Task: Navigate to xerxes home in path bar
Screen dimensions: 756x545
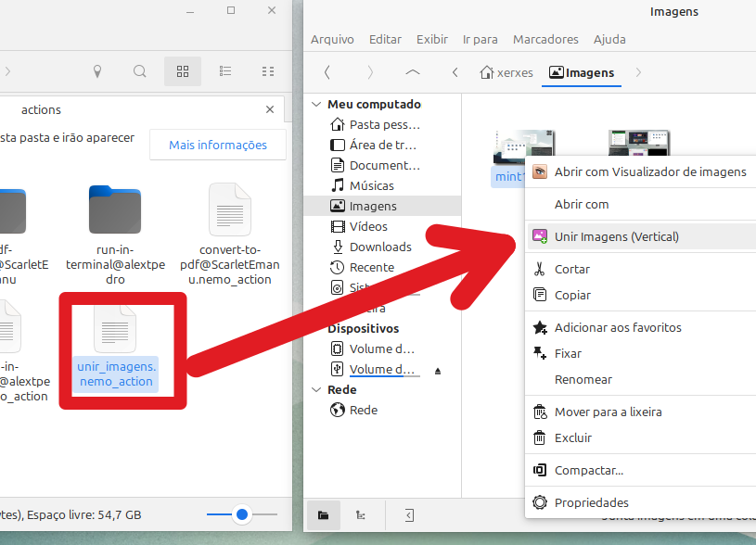Action: click(x=506, y=72)
